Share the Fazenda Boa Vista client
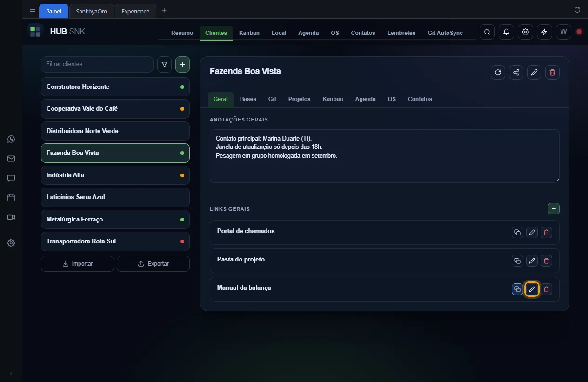The height and width of the screenshot is (382, 588). tap(516, 72)
